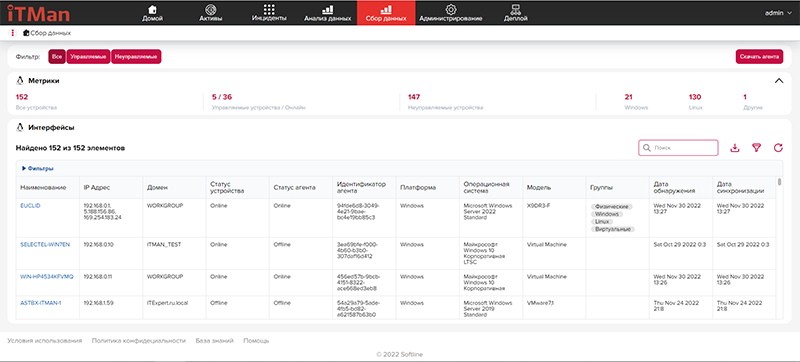Select the Сбор данных tab
This screenshot has width=800, height=362.
click(x=386, y=13)
